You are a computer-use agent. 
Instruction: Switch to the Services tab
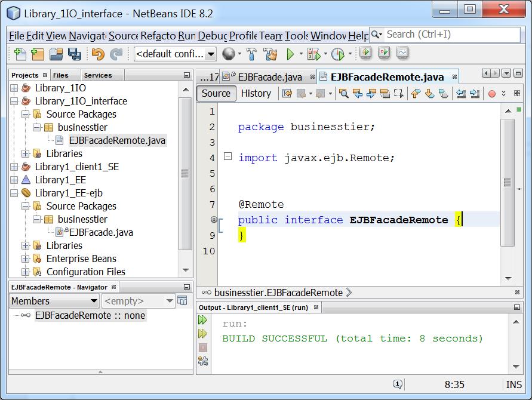pyautogui.click(x=98, y=75)
